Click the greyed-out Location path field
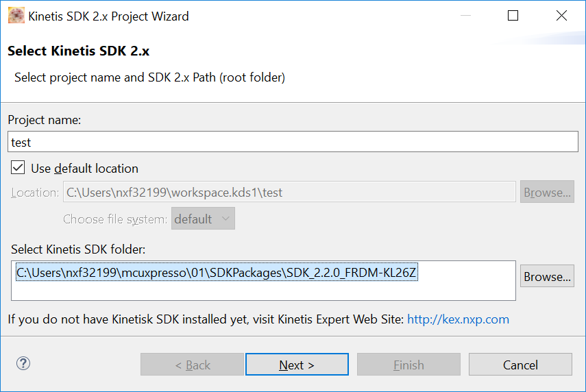 pos(289,193)
